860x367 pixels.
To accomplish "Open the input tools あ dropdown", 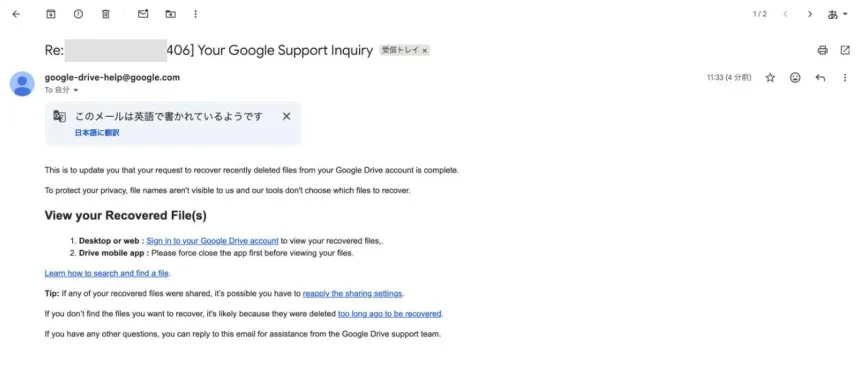I will [837, 15].
